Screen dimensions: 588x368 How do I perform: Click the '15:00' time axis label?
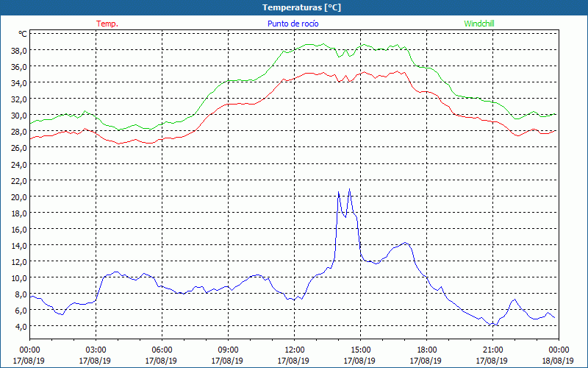point(360,350)
